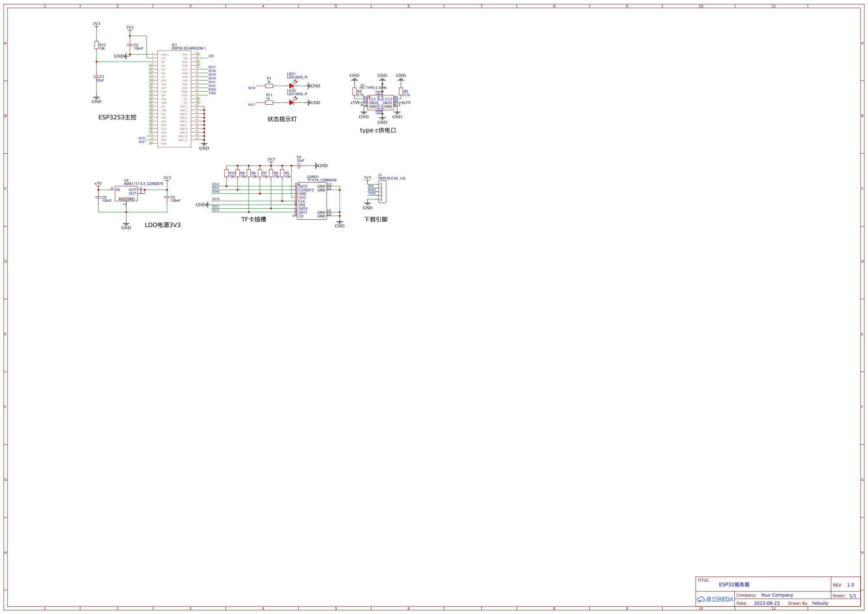Select capacitor C5 100nF symbol
Image resolution: width=868 pixels, height=614 pixels.
[98, 197]
